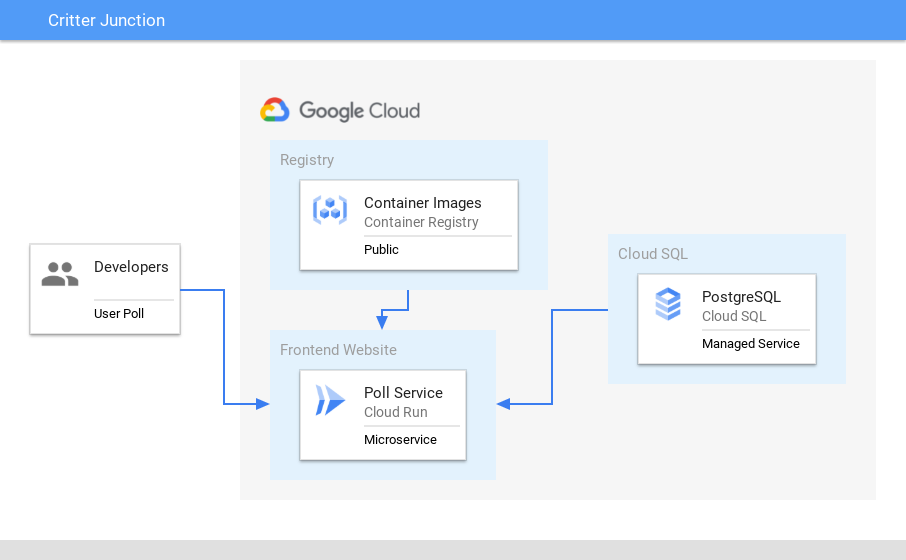Click the Cloud Run subtitle
The image size is (906, 560).
click(x=396, y=413)
